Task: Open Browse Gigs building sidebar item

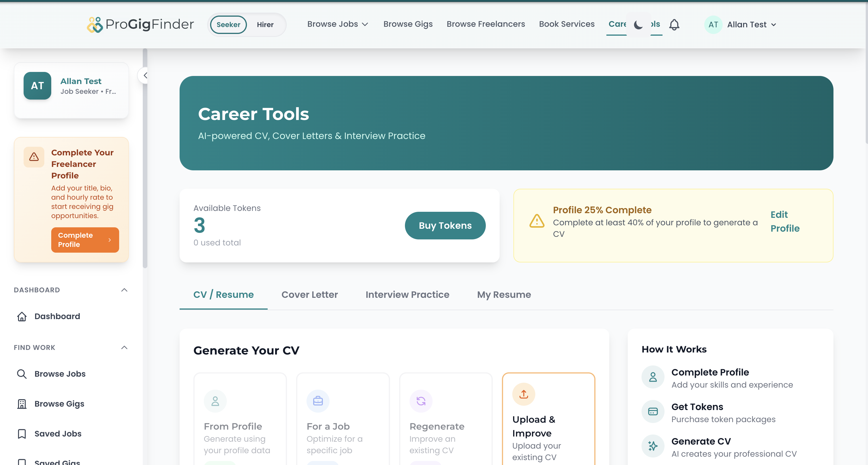Action: tap(22, 404)
